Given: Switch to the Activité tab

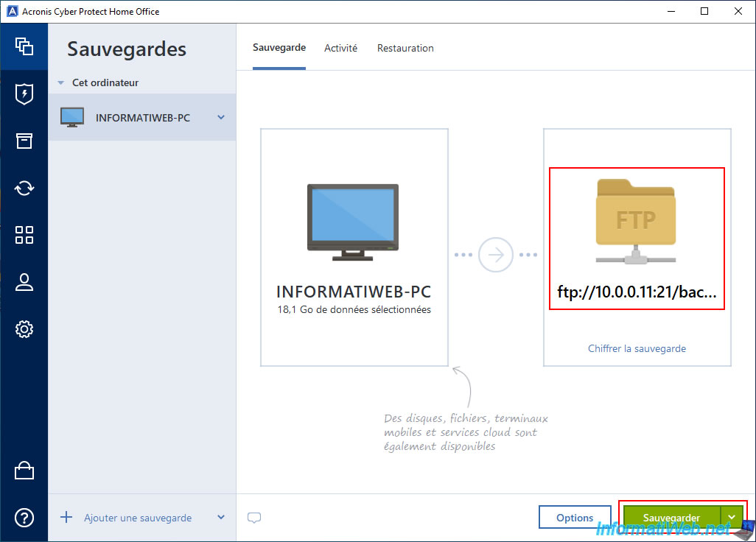Looking at the screenshot, I should click(341, 48).
